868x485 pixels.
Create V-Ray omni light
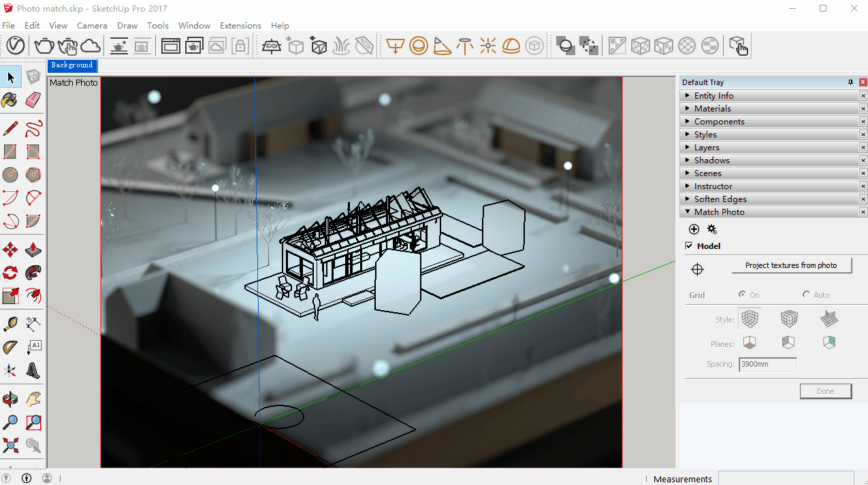tap(488, 46)
